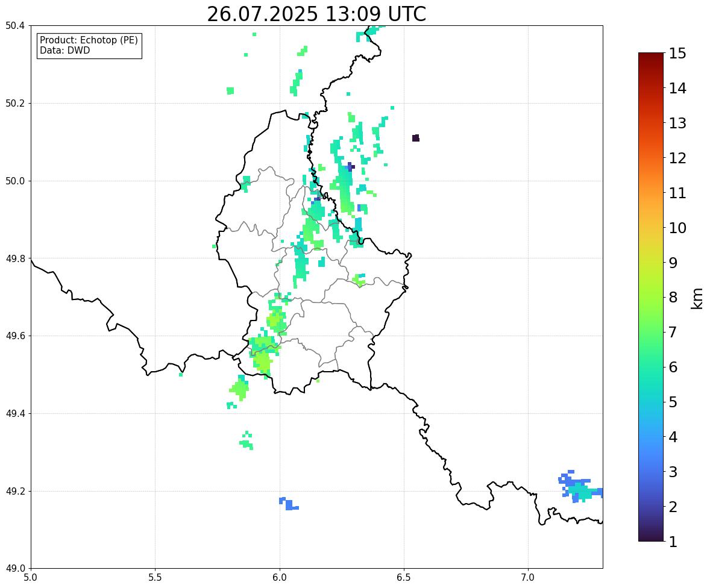Click the longitude axis label 5.0
This screenshot has width=710, height=588.
[31, 578]
